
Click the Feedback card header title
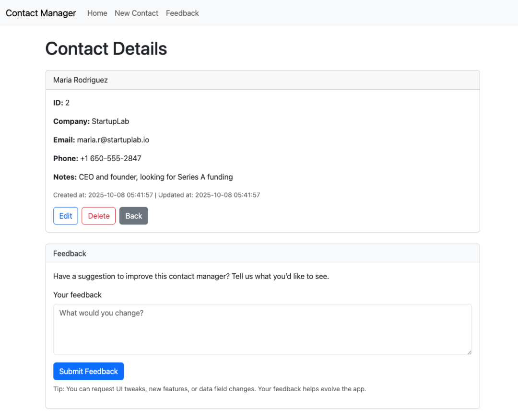click(70, 254)
